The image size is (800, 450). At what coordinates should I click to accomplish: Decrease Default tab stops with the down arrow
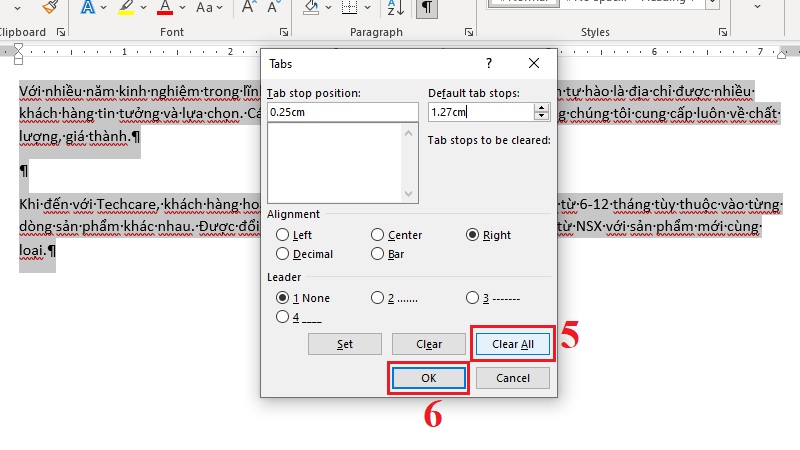tap(541, 116)
